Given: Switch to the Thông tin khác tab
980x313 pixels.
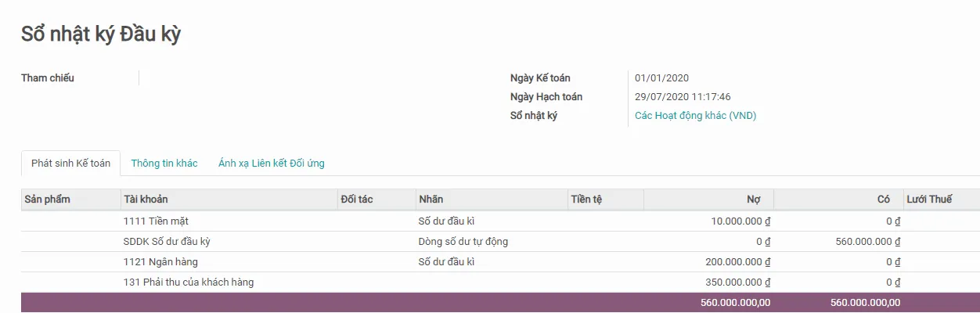Looking at the screenshot, I should coord(164,164).
